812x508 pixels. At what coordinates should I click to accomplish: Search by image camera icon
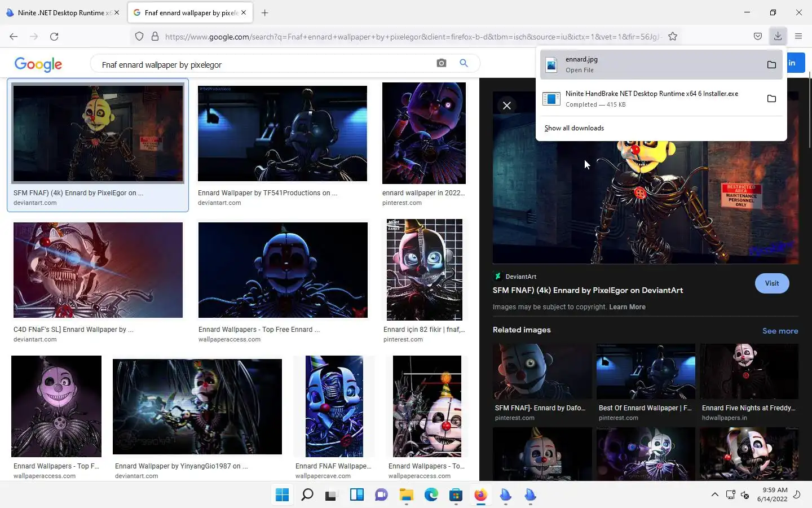pyautogui.click(x=442, y=63)
